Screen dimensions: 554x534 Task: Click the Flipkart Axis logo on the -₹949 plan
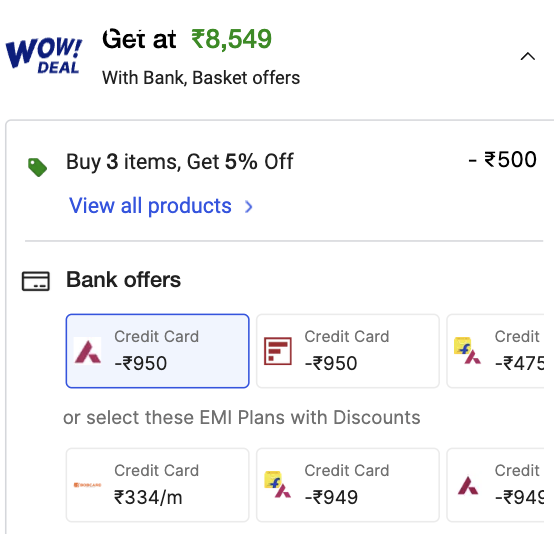pyautogui.click(x=278, y=485)
